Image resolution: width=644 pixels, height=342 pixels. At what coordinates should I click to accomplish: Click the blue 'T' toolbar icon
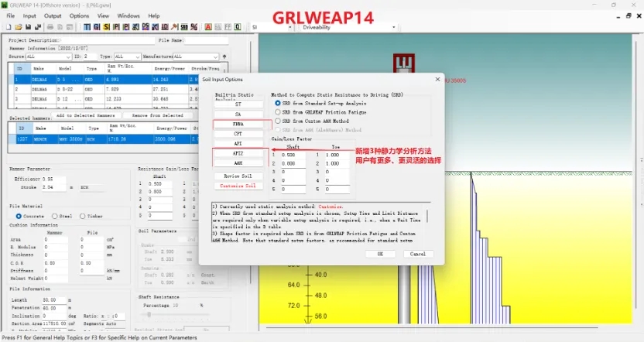point(86,27)
